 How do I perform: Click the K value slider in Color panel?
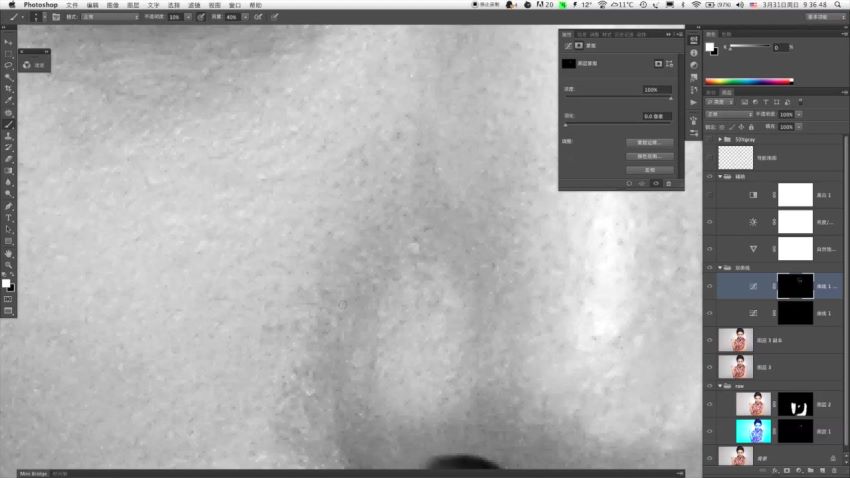tap(750, 48)
